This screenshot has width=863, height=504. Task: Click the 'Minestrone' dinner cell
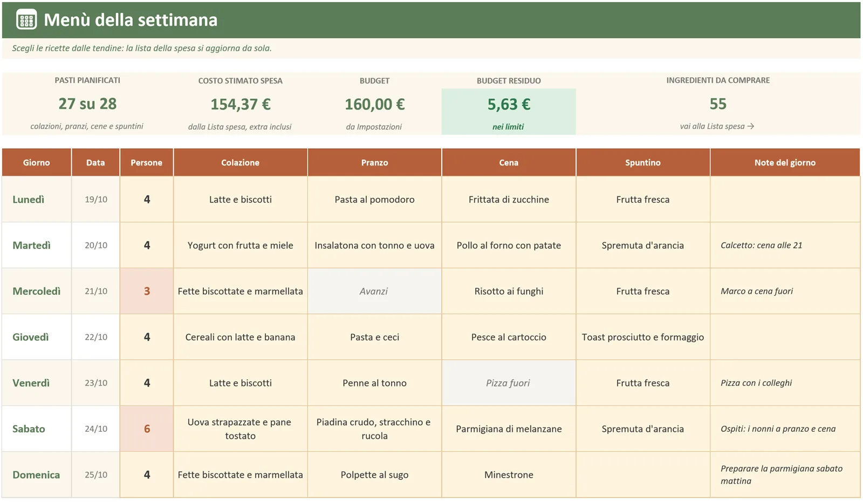(x=509, y=475)
